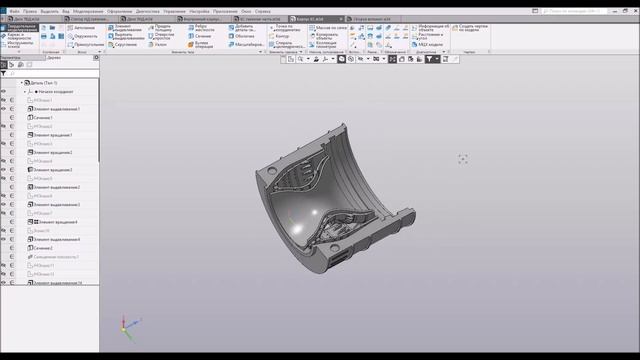
Task: Expand the Диагностика group arrow
Action: [444, 52]
